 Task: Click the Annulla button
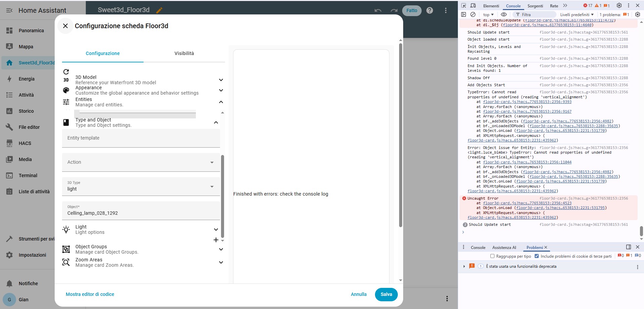[359, 294]
